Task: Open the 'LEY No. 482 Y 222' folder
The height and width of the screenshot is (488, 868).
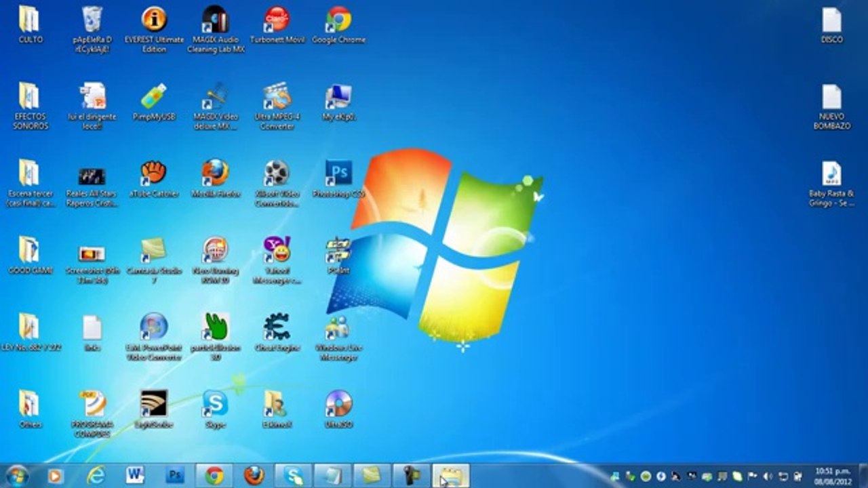Action: pos(30,332)
